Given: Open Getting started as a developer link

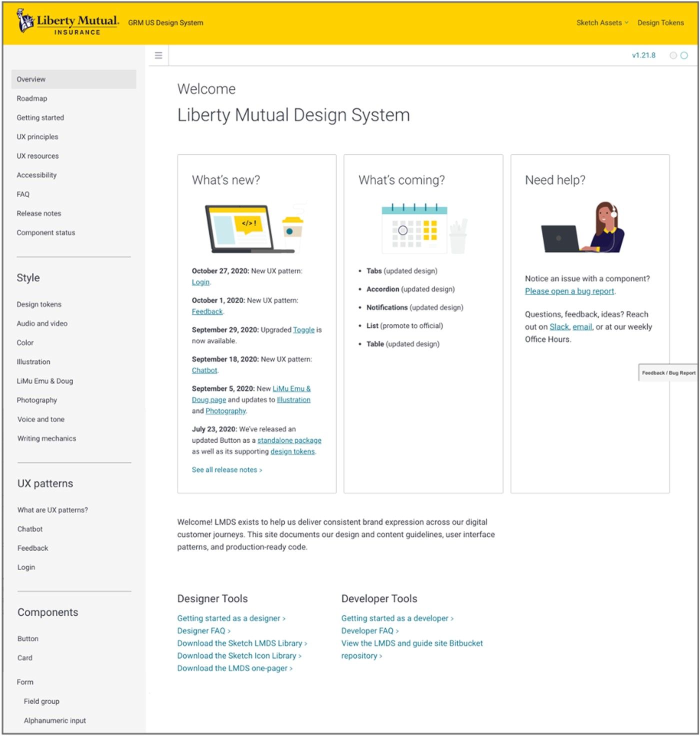Looking at the screenshot, I should 397,618.
